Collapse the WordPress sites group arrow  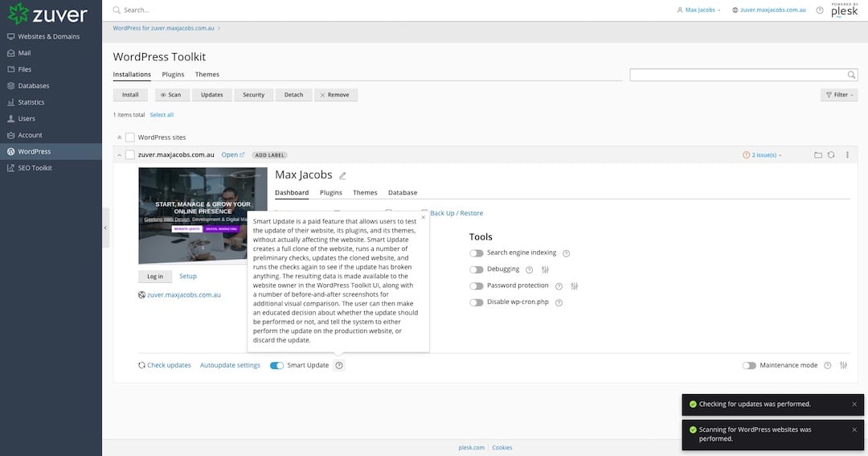point(119,138)
